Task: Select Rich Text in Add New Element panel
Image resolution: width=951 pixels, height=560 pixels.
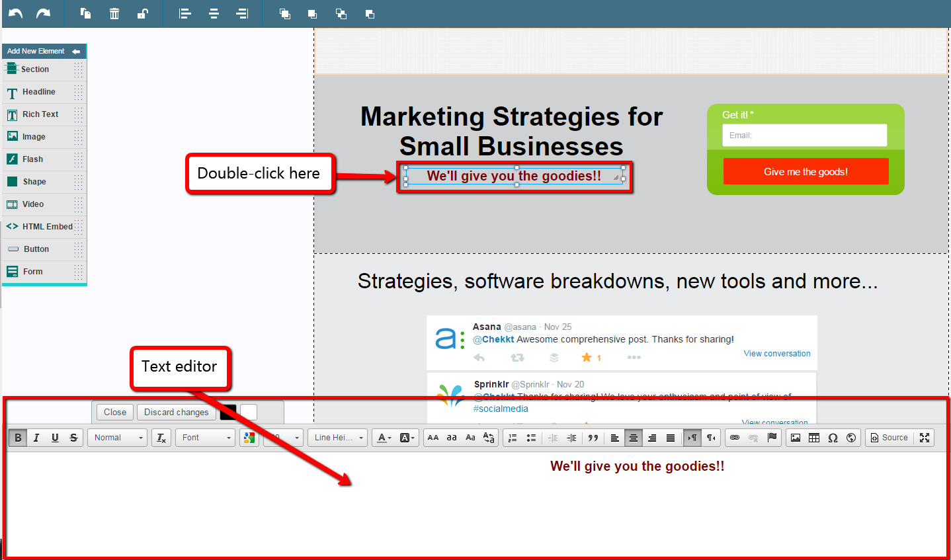Action: [40, 114]
